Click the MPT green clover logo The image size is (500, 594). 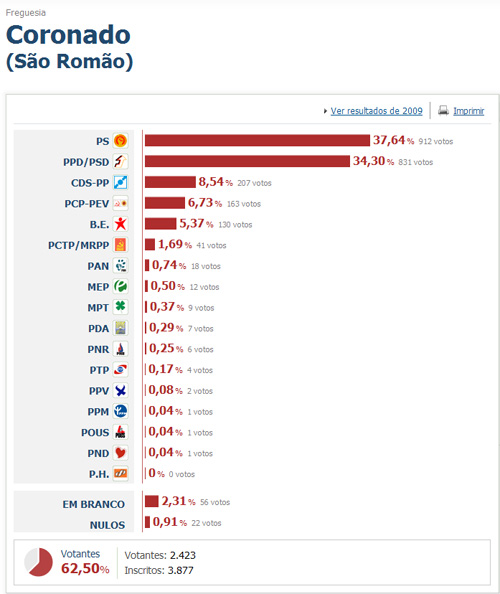coord(120,307)
